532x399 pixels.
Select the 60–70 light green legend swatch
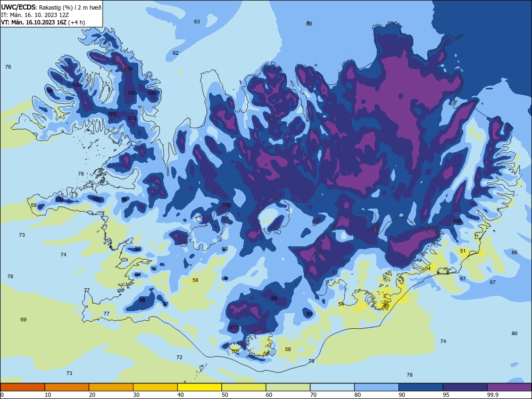click(288, 387)
